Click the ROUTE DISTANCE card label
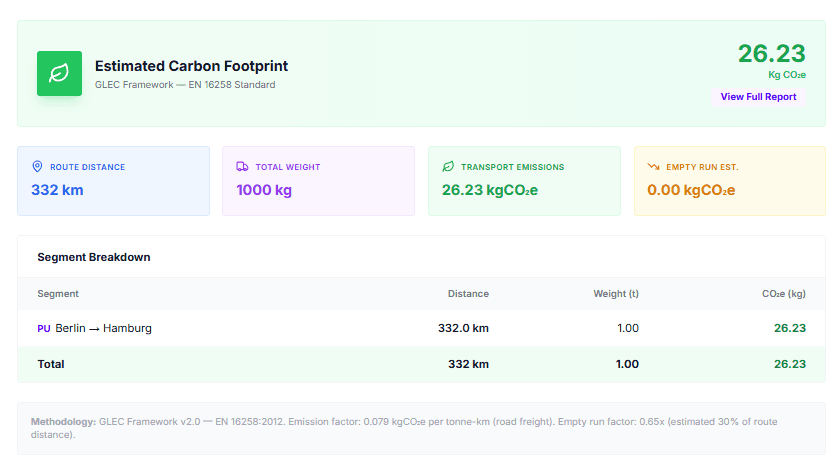840x467 pixels. click(87, 167)
